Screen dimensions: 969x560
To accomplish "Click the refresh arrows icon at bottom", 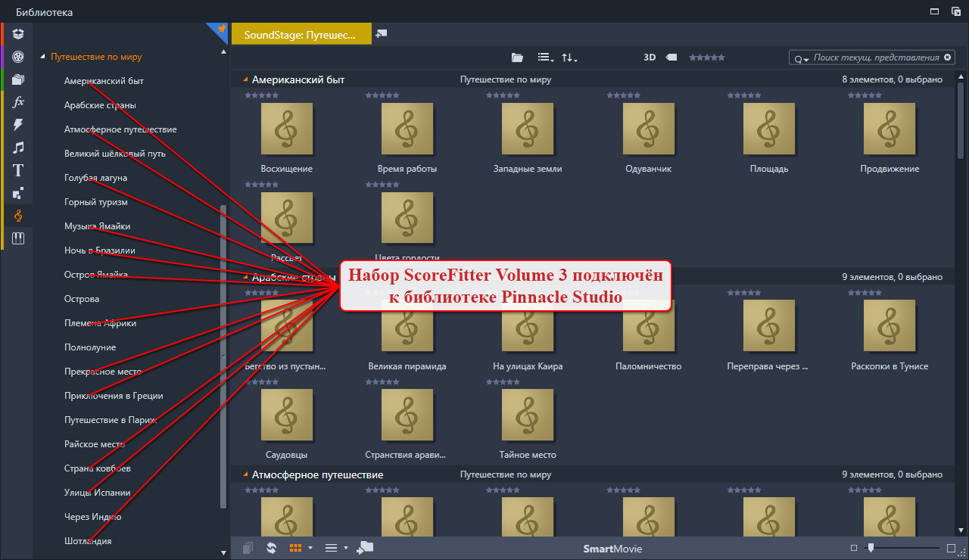I will (272, 548).
